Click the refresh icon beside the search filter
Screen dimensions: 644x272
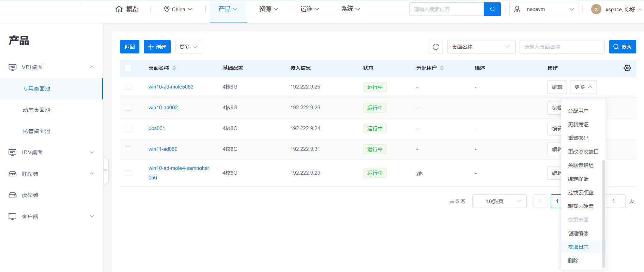point(435,47)
